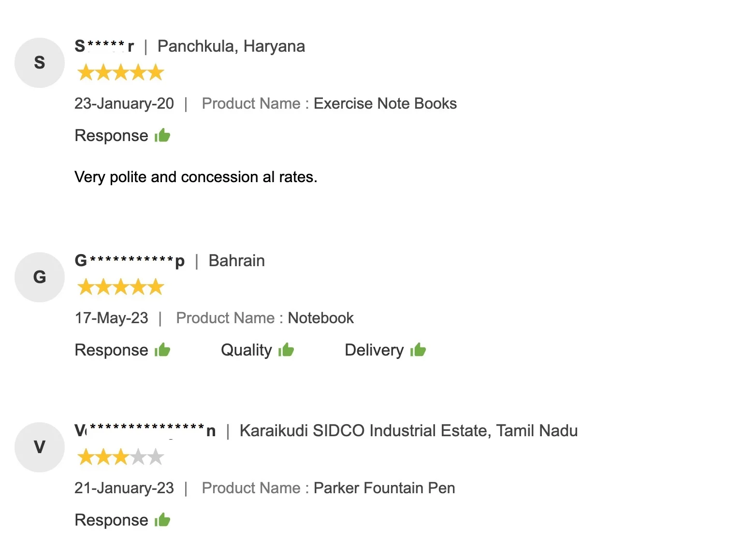Click the Bahrain location text
This screenshot has height=542, width=756.
click(x=236, y=261)
